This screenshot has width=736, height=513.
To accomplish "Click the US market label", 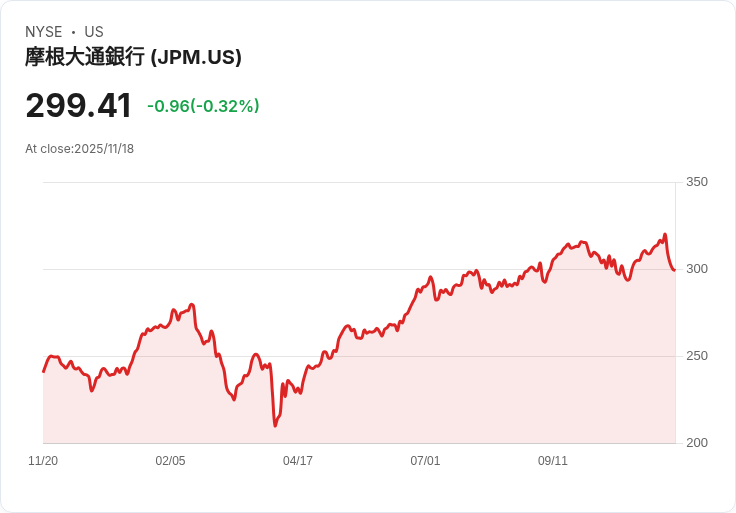I will coord(94,32).
